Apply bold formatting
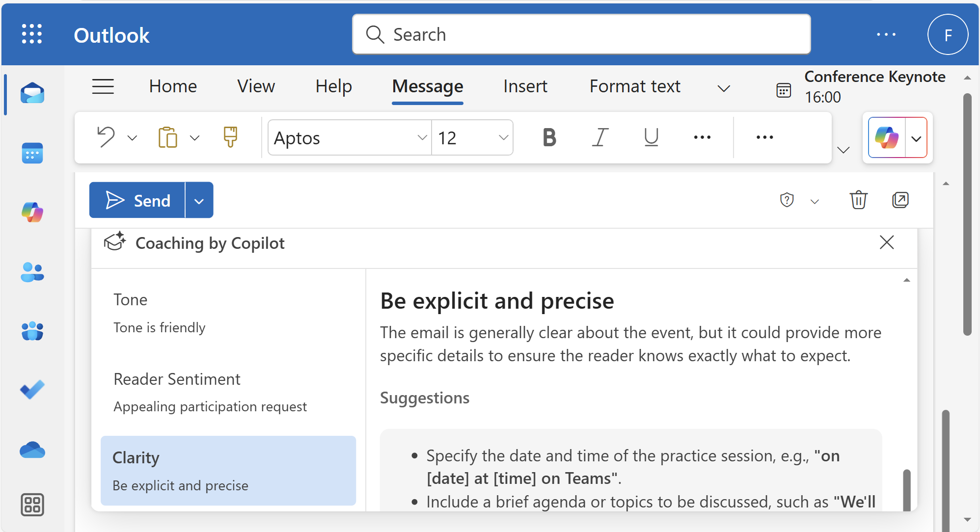The height and width of the screenshot is (532, 980). pyautogui.click(x=549, y=137)
